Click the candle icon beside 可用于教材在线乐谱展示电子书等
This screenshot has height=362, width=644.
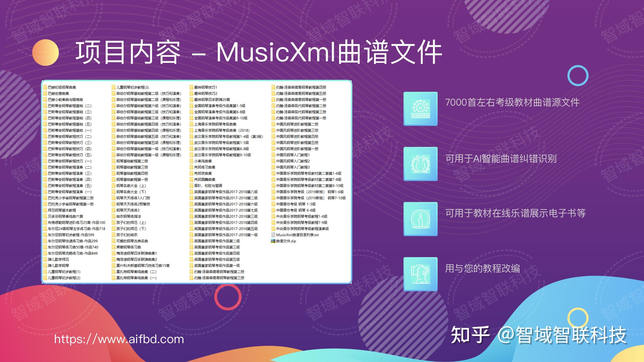[420, 219]
